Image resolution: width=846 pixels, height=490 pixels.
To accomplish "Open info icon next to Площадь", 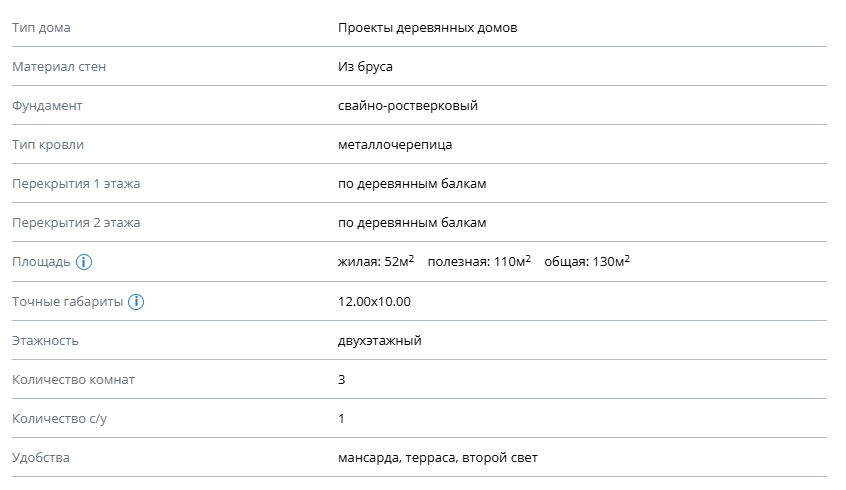I will (84, 262).
